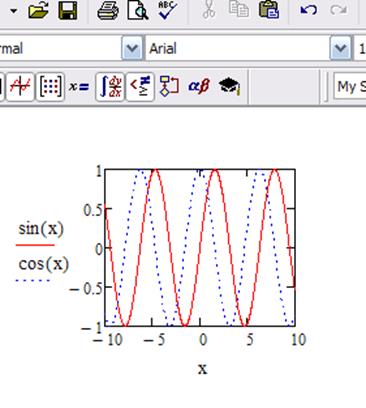Screen dimensions: 366x408
Task: Copy selection with the copy icon
Action: tap(239, 9)
